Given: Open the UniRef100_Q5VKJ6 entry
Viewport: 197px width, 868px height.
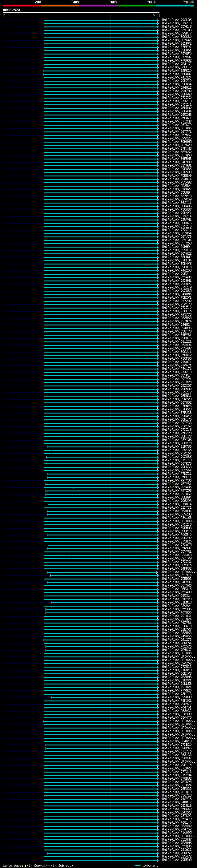Looking at the screenshot, I should point(177,26).
